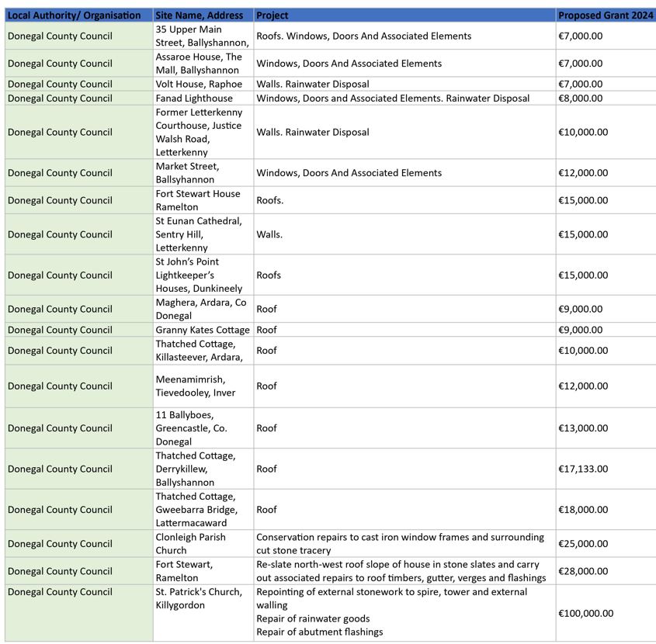Select 'Windows, Doors and Associated Elements. Rainwater Disposal'
The image size is (656, 644).
393,99
